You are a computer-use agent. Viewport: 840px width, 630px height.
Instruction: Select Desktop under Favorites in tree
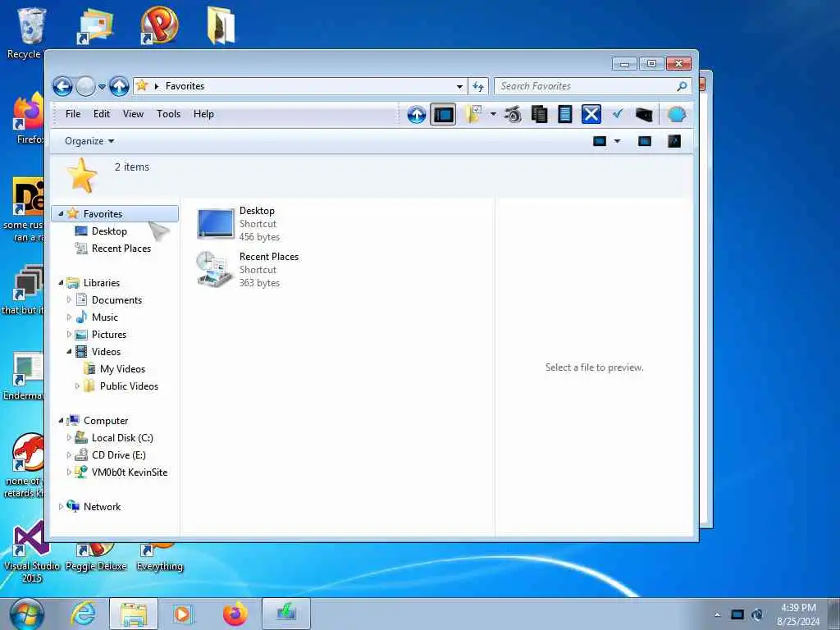click(109, 231)
